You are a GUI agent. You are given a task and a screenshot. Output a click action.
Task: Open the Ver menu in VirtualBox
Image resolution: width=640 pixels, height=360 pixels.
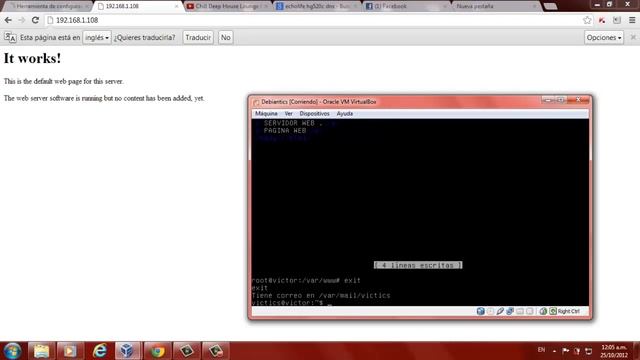pos(289,113)
